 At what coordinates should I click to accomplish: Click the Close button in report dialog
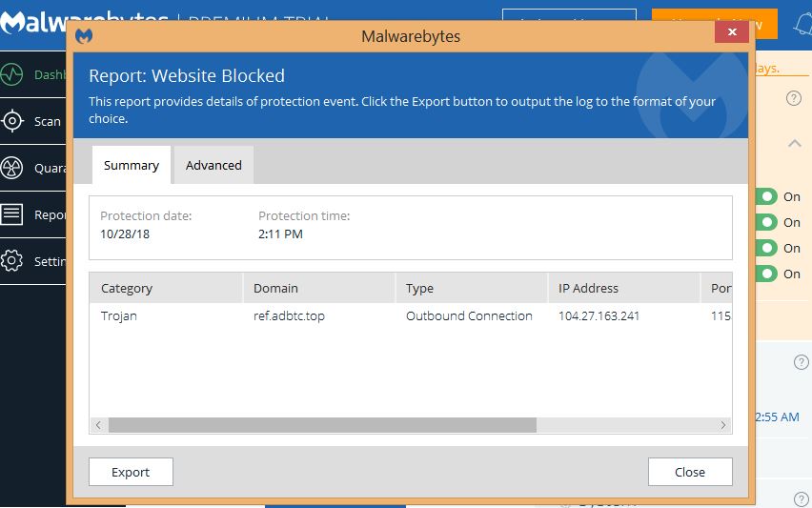[x=690, y=472]
